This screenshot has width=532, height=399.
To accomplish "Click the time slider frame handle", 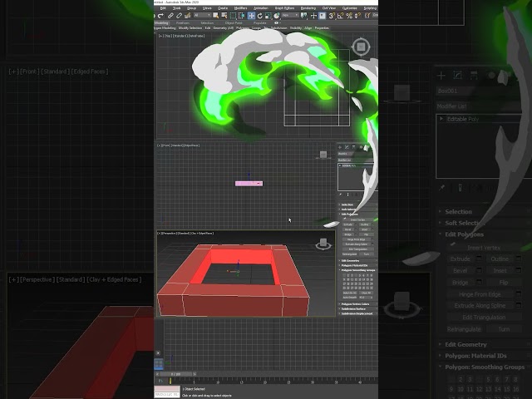I will 176,374.
